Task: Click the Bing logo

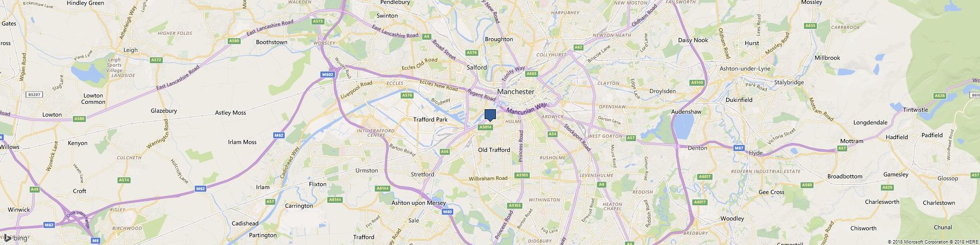Action: [x=16, y=238]
